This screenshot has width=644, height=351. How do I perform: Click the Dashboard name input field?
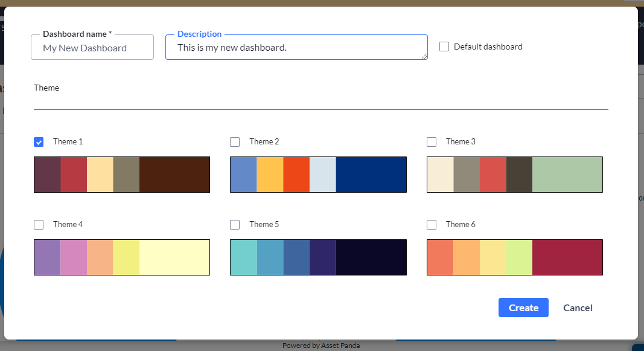[x=92, y=48]
